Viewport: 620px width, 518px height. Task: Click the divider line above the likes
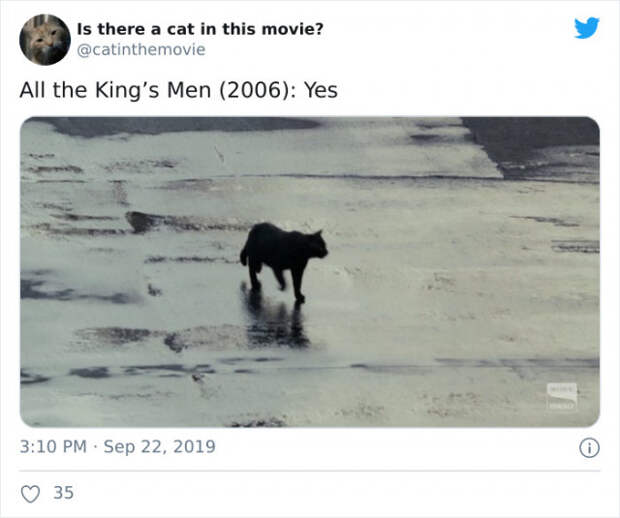click(x=310, y=471)
